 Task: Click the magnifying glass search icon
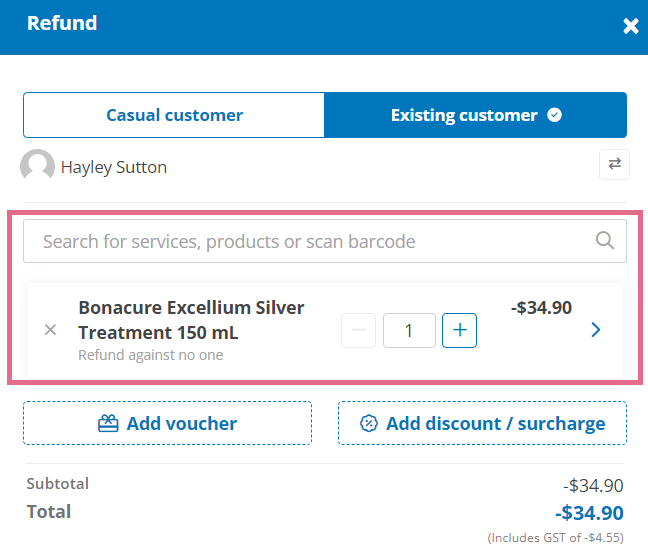[605, 240]
